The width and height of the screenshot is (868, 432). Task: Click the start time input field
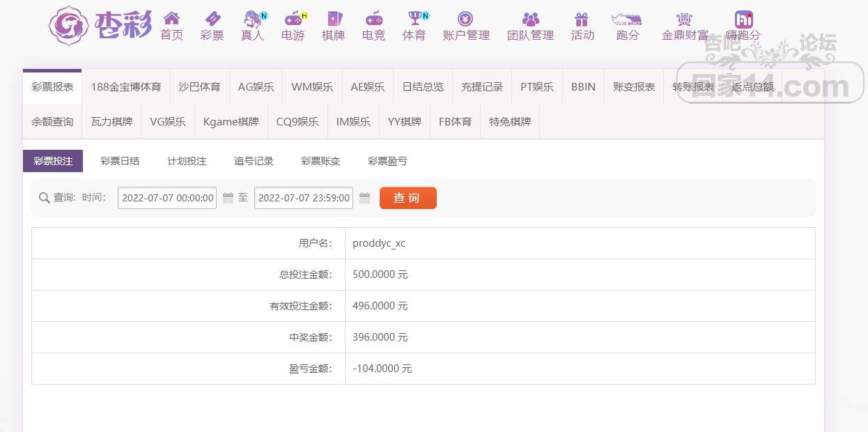coord(167,198)
